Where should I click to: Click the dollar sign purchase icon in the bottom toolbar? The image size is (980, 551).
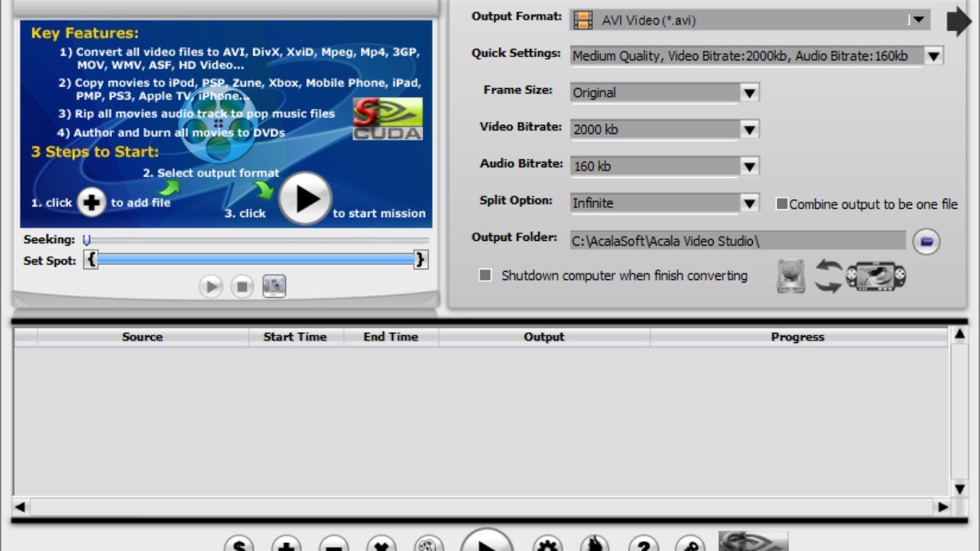tap(238, 543)
